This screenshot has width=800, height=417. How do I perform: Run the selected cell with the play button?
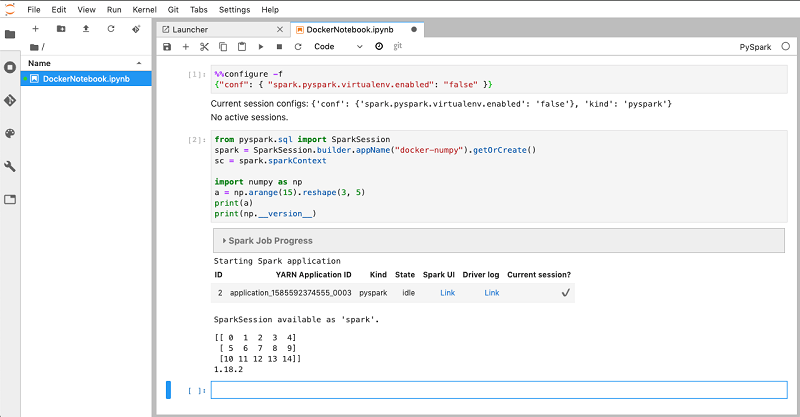pos(261,47)
